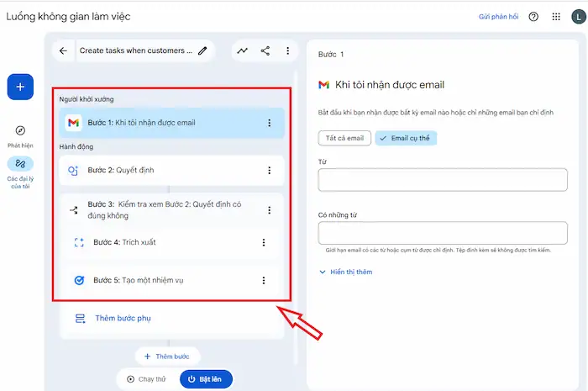Open Bước 4 three-dot menu
Viewport: 588px width, 391px height.
pos(264,242)
